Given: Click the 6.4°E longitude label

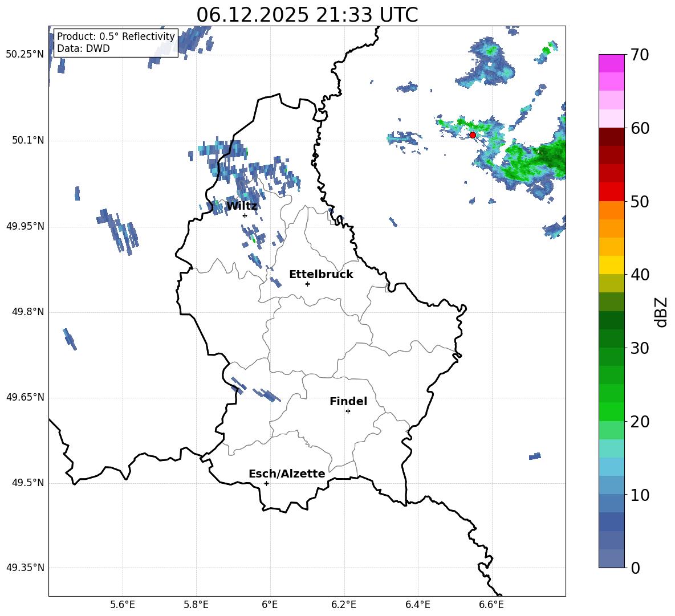Looking at the screenshot, I should (x=417, y=605).
